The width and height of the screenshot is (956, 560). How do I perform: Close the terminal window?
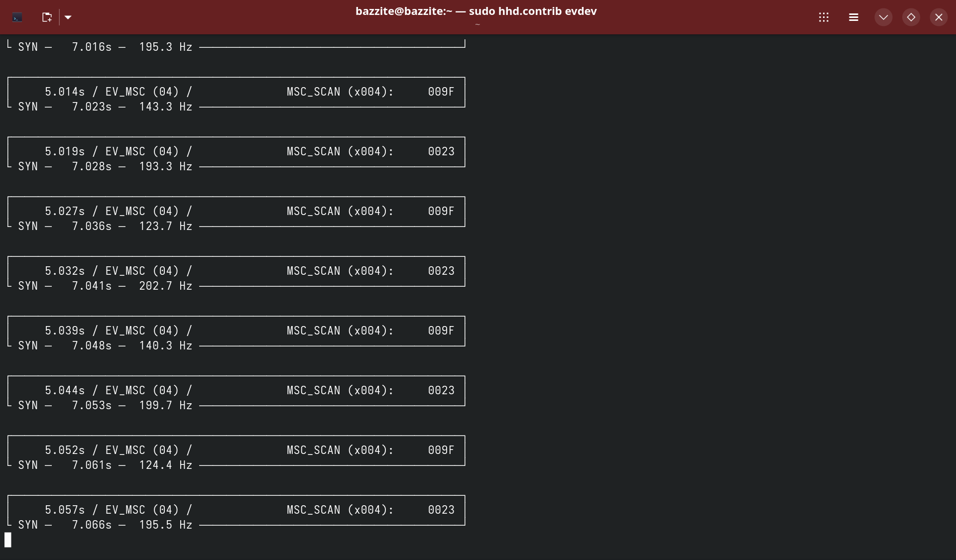pyautogui.click(x=939, y=17)
